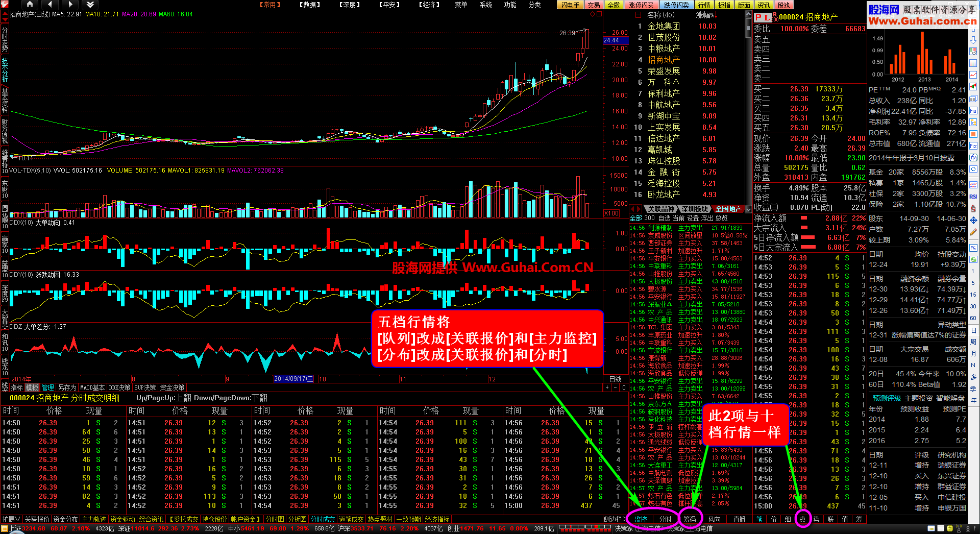Expand the 扩展 dropdown at the bottom left
980x534 pixels.
[11, 519]
